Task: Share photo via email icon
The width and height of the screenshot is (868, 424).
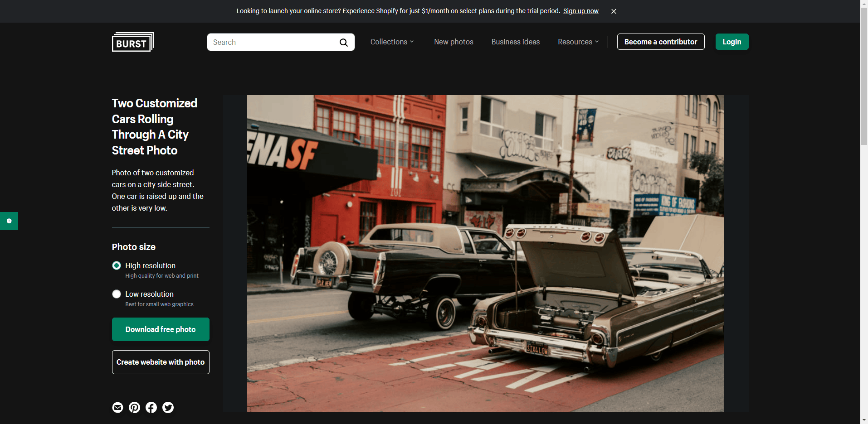Action: pos(117,408)
